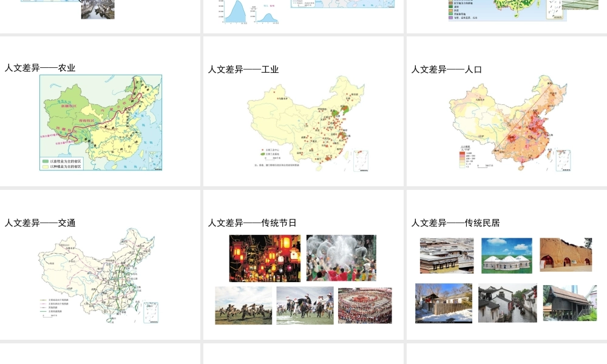Screen dimensions: 607x364
Task: Click the transportation railway map image
Action: pyautogui.click(x=99, y=276)
